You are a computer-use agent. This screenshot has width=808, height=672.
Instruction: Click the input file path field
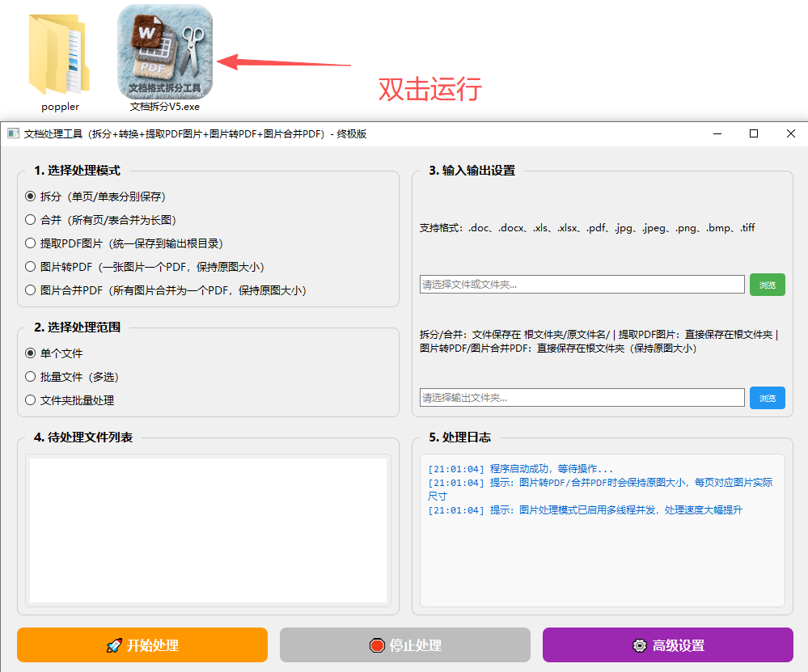tap(582, 285)
